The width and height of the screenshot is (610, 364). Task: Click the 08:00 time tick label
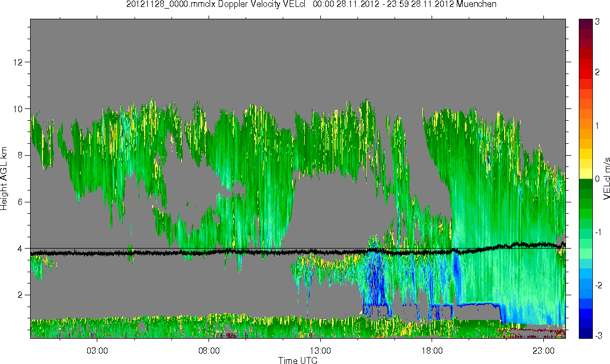pos(209,351)
